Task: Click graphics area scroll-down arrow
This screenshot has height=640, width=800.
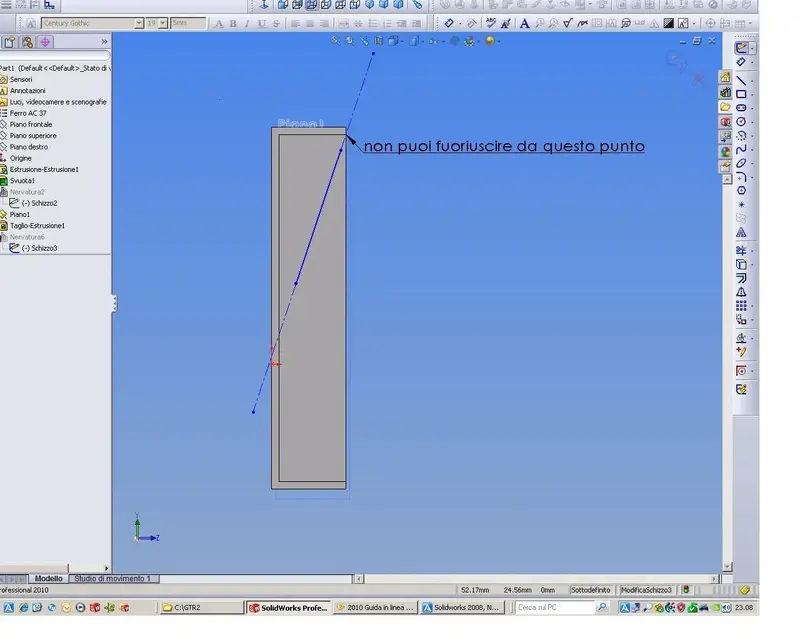Action: click(x=728, y=567)
